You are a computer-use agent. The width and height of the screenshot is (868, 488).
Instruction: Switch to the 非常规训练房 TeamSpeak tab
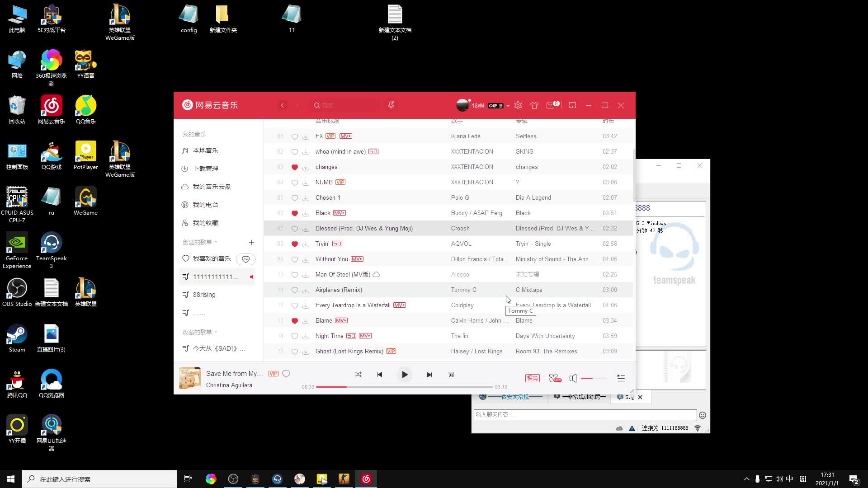tap(579, 397)
